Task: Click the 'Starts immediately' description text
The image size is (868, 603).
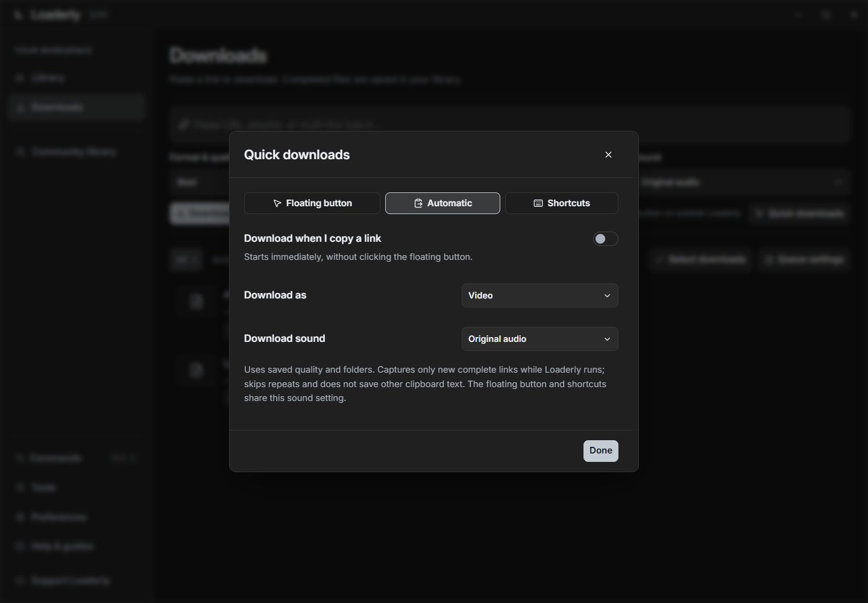Action: click(358, 257)
